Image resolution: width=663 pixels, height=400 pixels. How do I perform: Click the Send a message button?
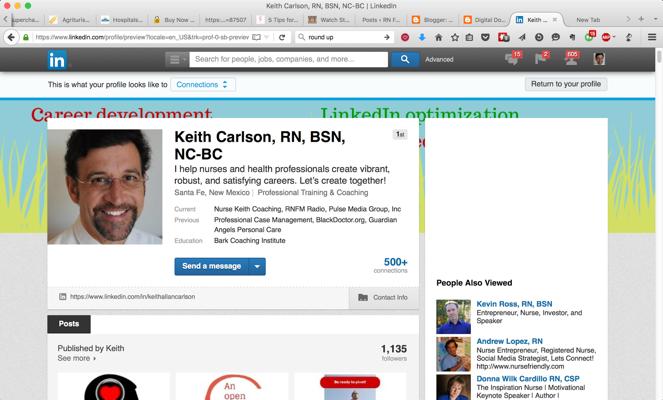pos(211,266)
